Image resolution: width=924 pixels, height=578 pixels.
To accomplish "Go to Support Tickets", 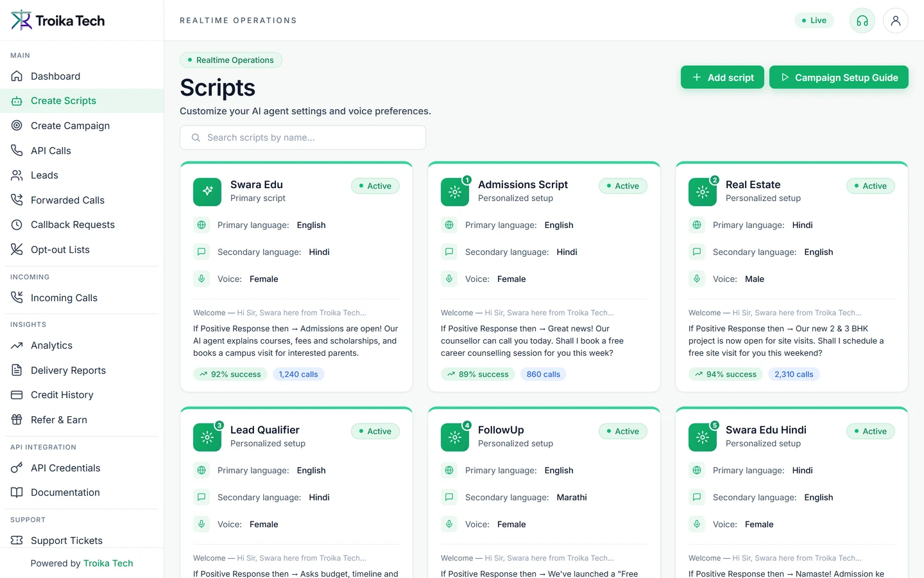I will coord(82,541).
